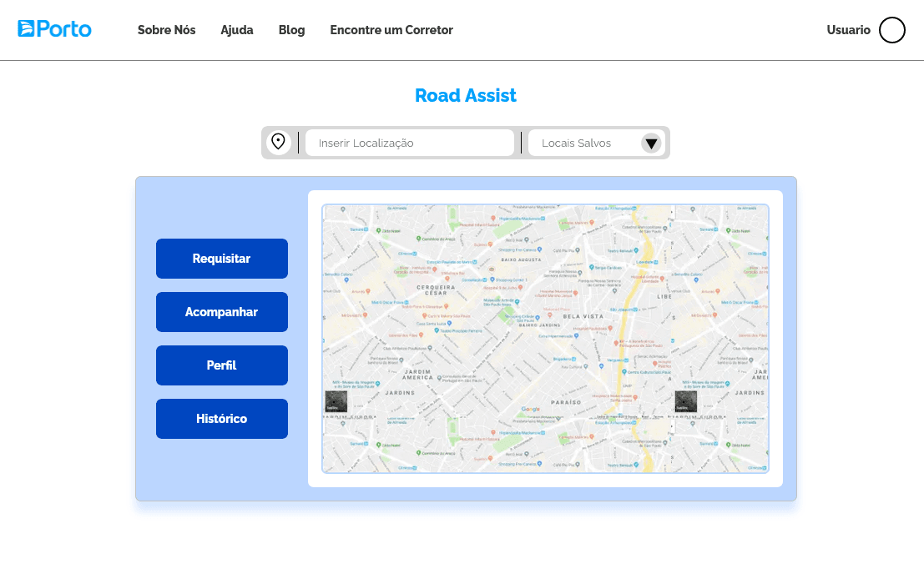Switch to satellite view via left thumbnail
This screenshot has height=574, width=924.
[x=336, y=401]
